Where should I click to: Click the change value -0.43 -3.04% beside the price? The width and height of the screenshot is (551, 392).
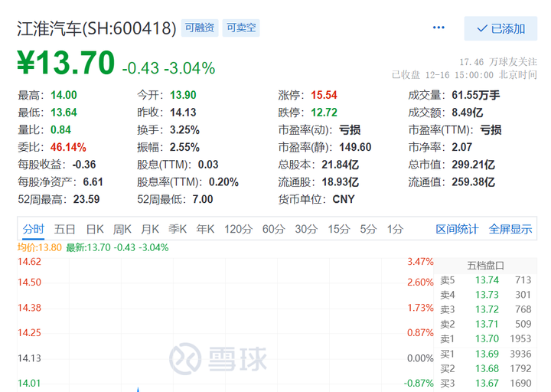(x=168, y=68)
